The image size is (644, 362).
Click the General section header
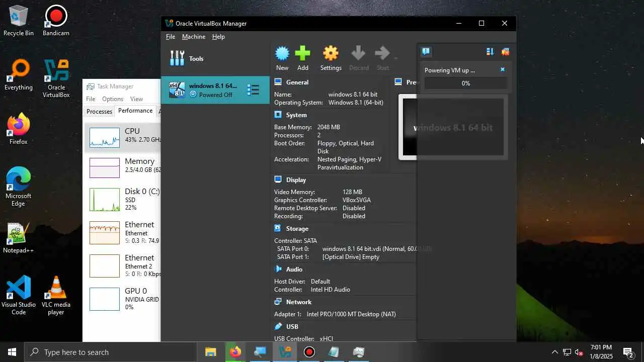click(x=297, y=82)
